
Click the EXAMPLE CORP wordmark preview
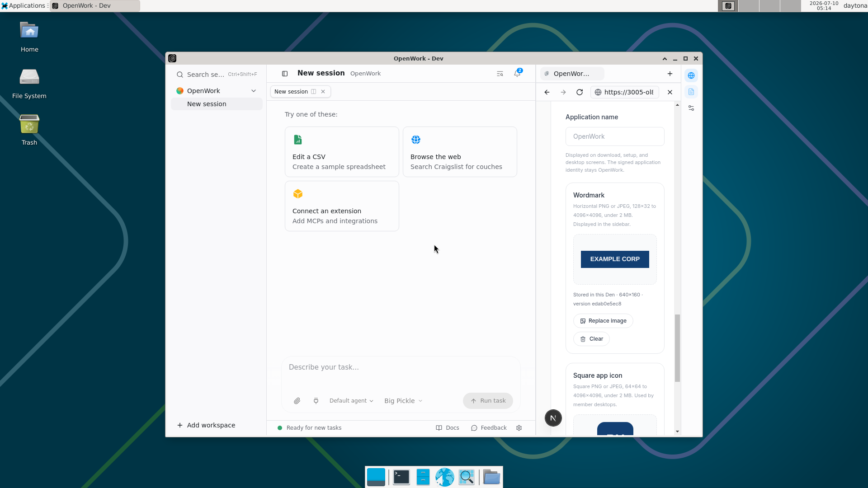(615, 259)
